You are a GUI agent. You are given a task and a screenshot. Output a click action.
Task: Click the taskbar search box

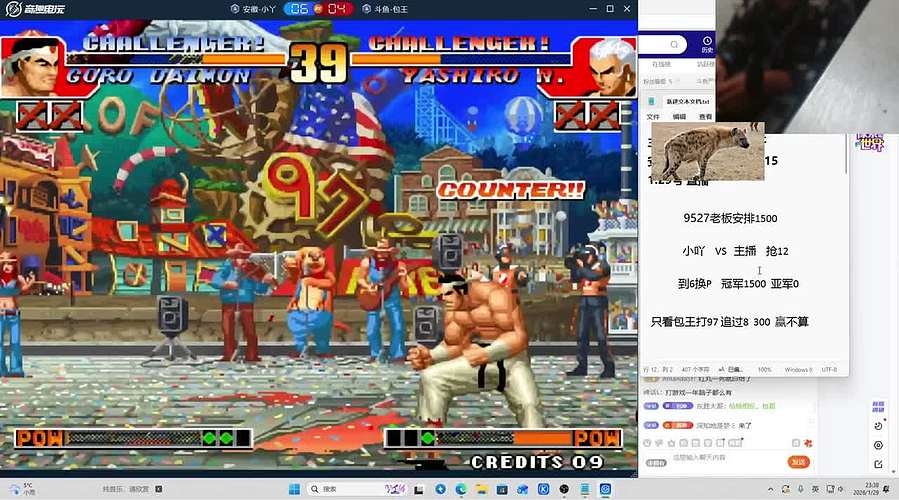tap(356, 489)
